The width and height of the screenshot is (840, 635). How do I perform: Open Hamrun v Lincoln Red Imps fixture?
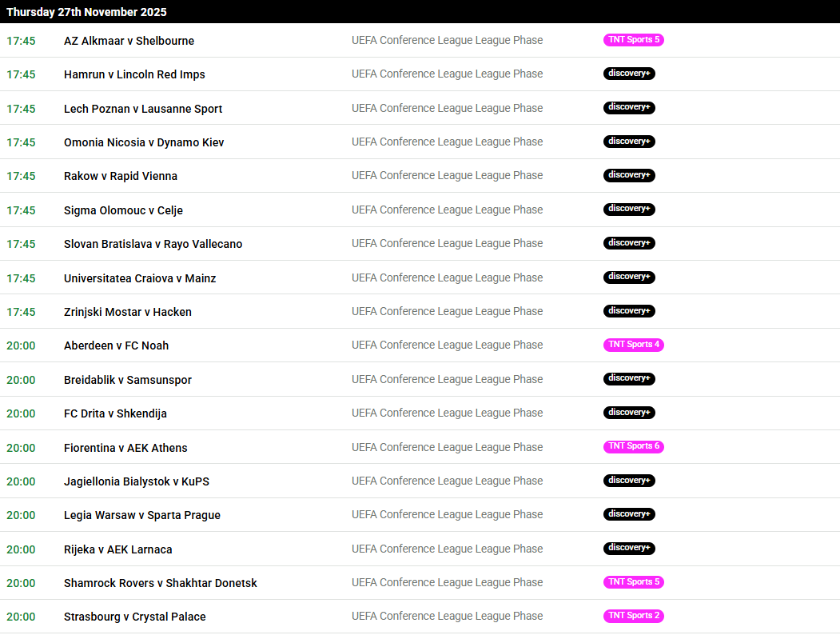click(x=134, y=74)
